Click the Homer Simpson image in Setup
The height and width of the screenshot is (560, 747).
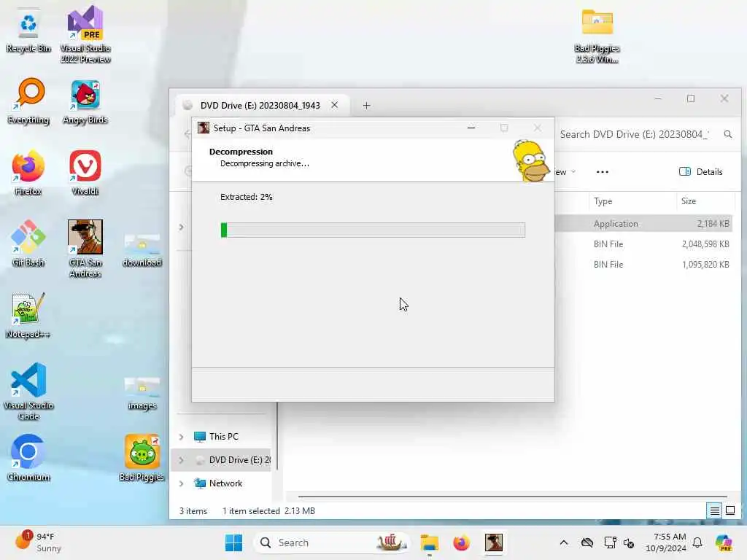pos(531,160)
